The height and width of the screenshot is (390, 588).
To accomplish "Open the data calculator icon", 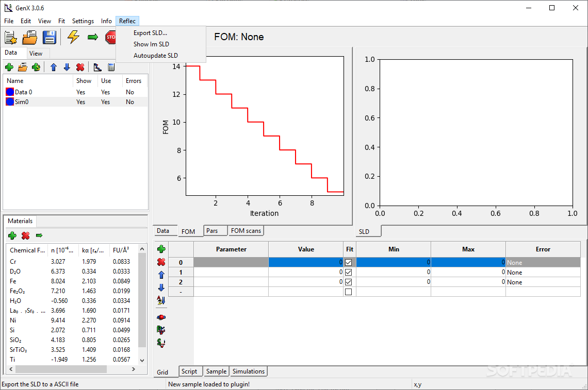I will tap(111, 67).
